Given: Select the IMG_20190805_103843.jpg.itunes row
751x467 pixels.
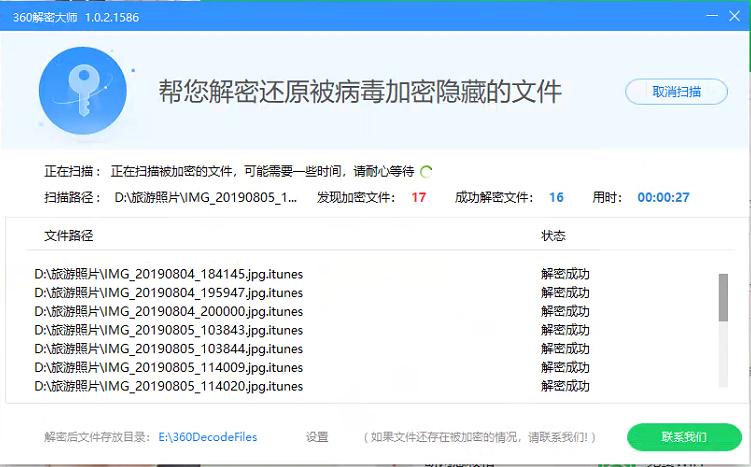Looking at the screenshot, I should [x=168, y=330].
